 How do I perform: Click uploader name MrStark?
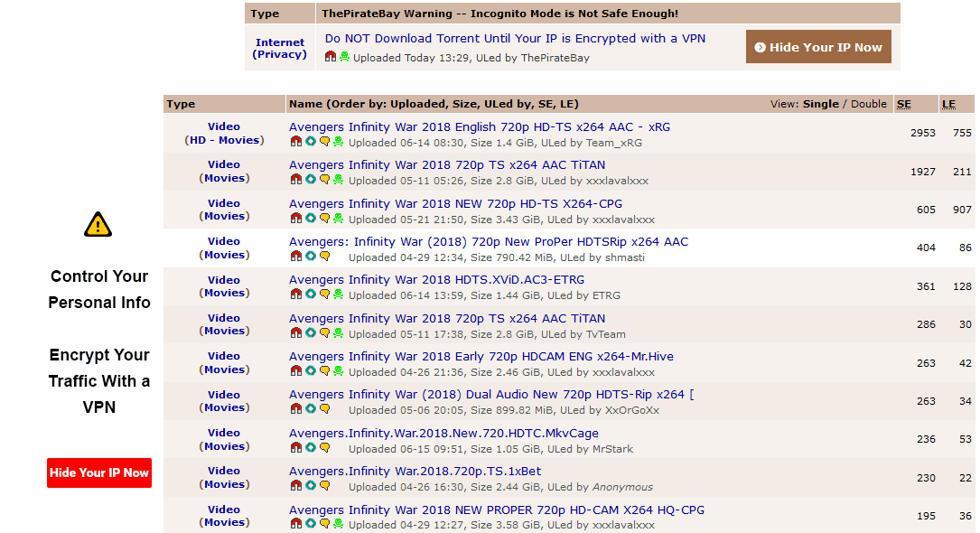(612, 449)
